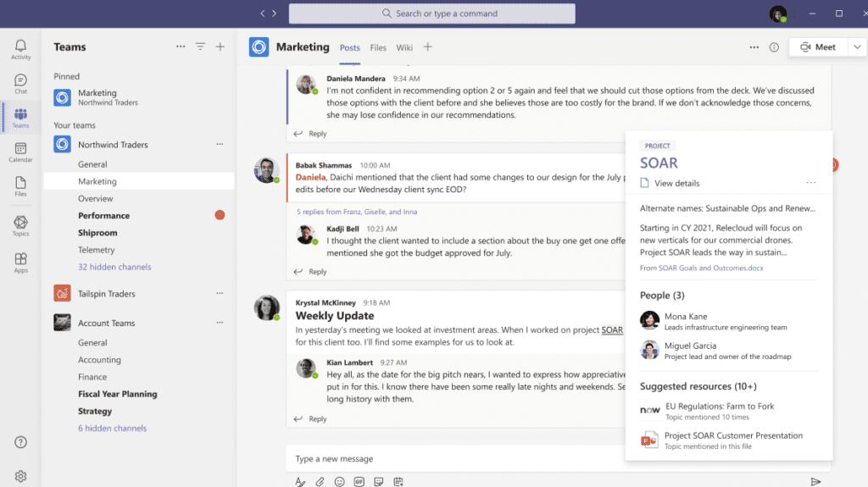Click the send message arrow icon
The width and height of the screenshot is (868, 487).
tap(815, 481)
